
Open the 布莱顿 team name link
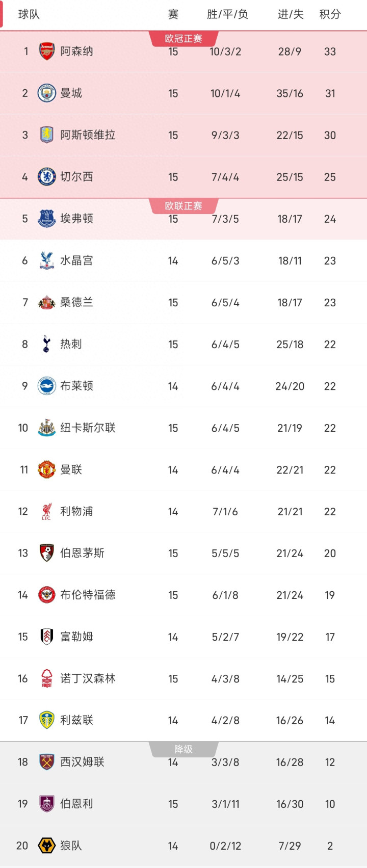76,386
